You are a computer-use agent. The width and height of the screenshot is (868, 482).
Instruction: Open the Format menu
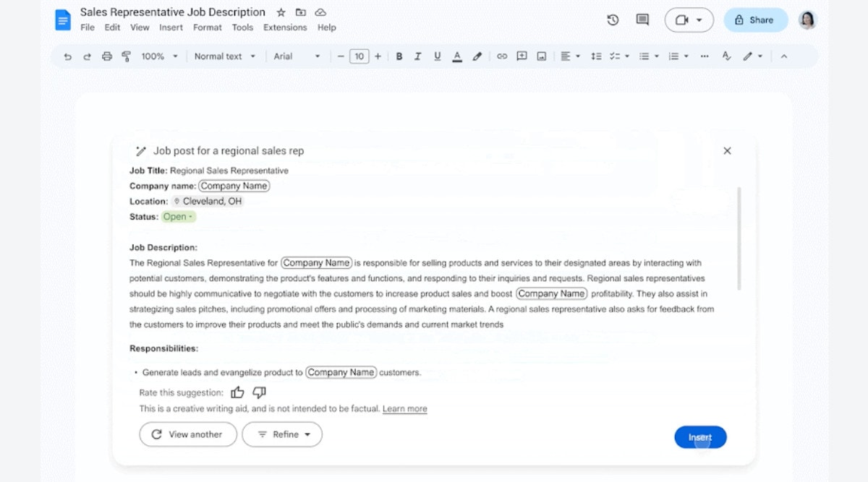point(207,27)
